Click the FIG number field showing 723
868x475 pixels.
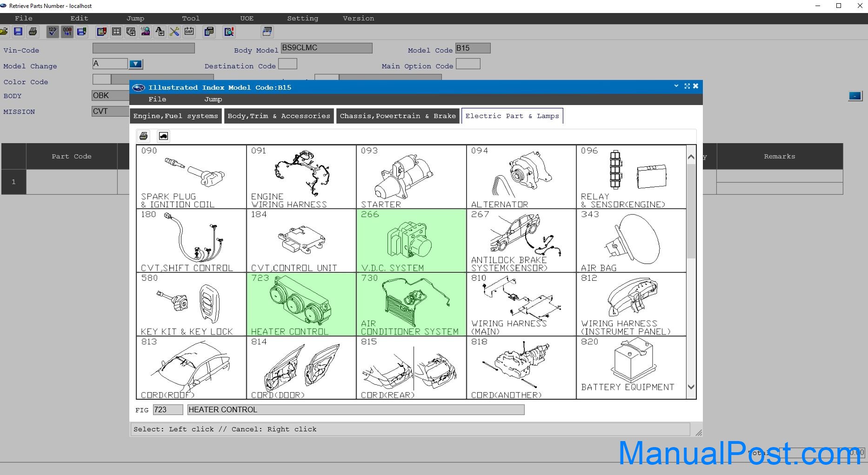click(168, 409)
